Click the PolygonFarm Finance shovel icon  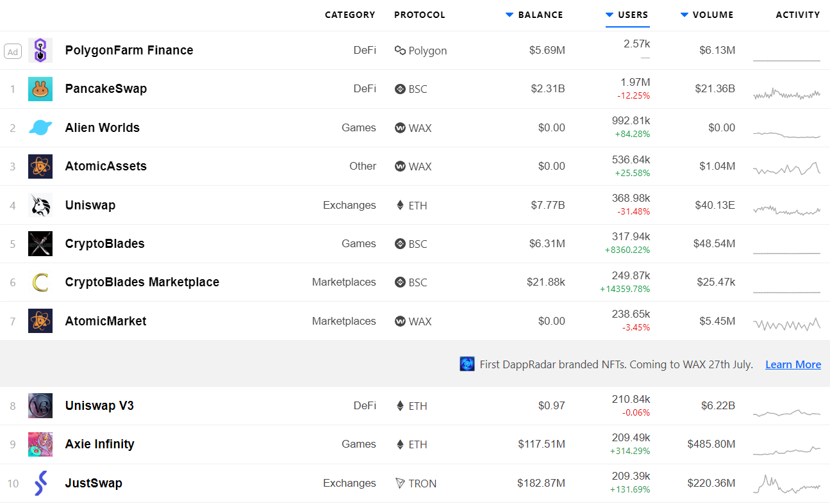[x=40, y=50]
